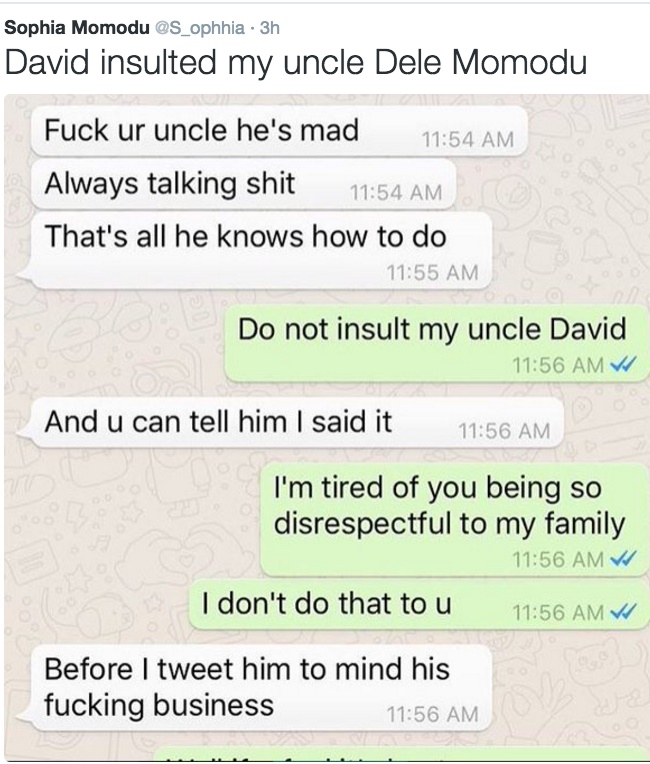Click the read ticks on 'disrespectful to my family' message

point(623,558)
